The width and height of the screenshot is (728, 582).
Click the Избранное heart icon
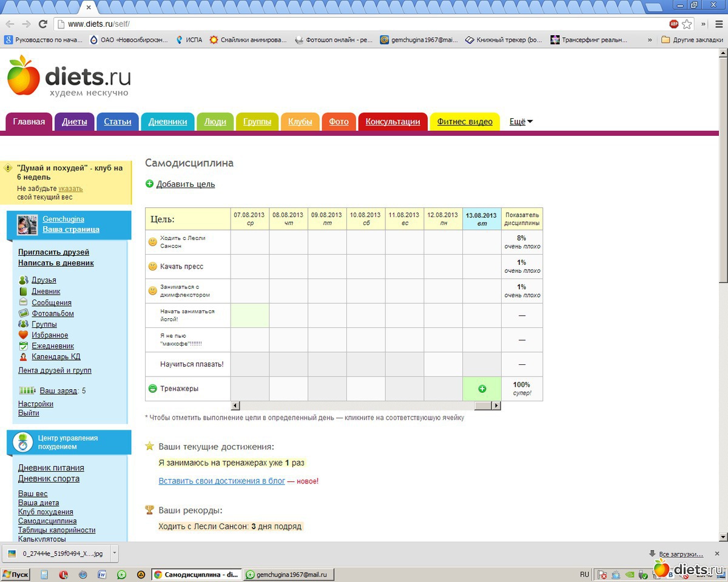(x=24, y=335)
